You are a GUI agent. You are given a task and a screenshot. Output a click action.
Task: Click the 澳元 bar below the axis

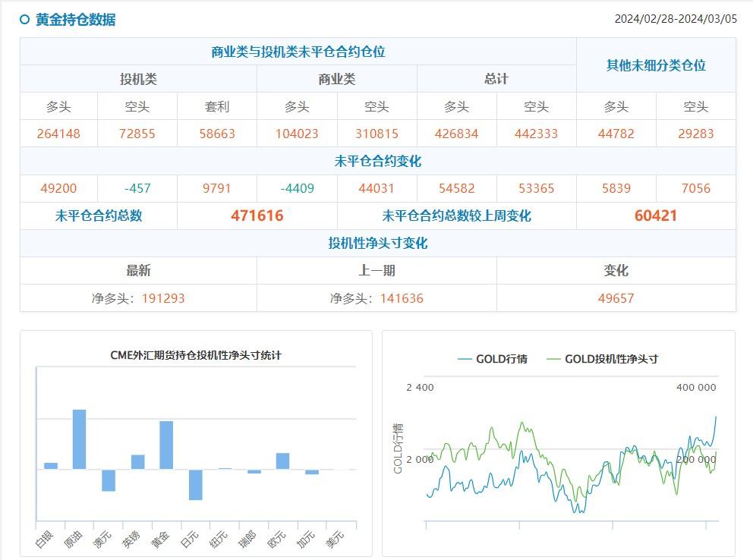click(108, 480)
